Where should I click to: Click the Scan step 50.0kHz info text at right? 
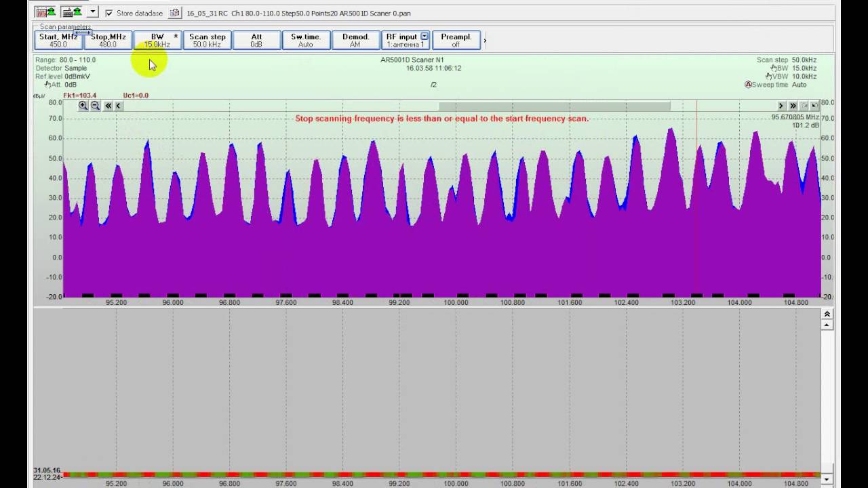point(787,60)
